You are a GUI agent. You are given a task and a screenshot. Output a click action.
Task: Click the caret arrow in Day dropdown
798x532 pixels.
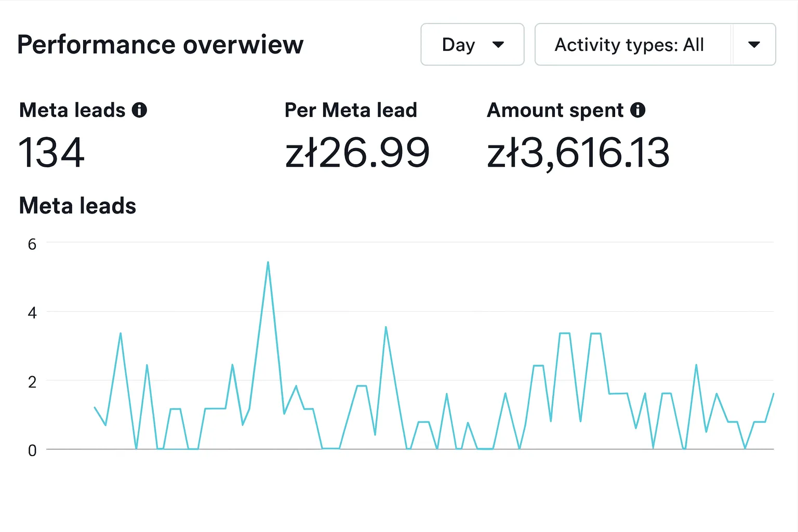point(498,45)
